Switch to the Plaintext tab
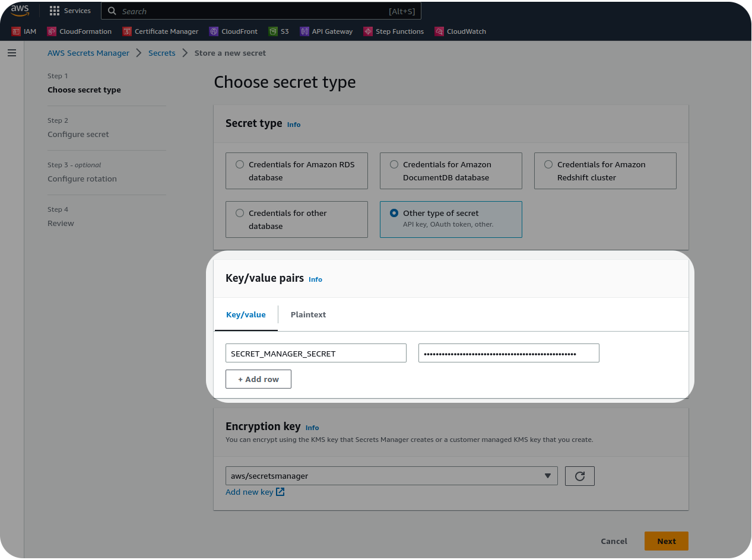The width and height of the screenshot is (752, 560). click(x=308, y=314)
